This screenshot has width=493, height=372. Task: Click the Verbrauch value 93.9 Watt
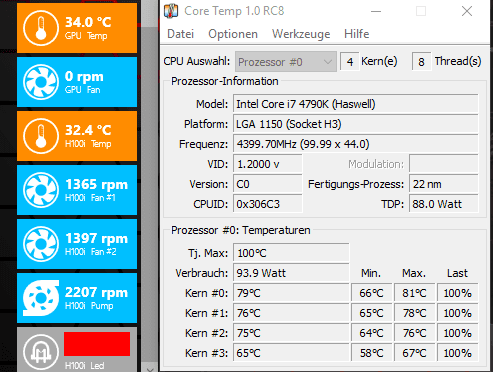pyautogui.click(x=291, y=273)
